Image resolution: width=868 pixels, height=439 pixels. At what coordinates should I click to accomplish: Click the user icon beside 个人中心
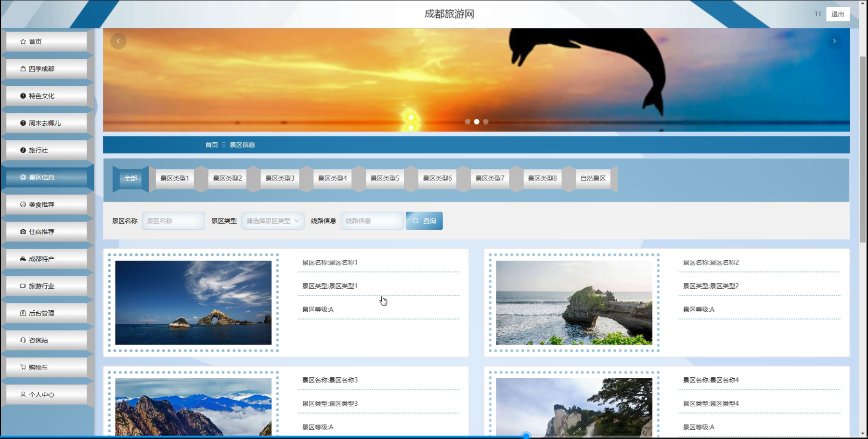pos(23,395)
